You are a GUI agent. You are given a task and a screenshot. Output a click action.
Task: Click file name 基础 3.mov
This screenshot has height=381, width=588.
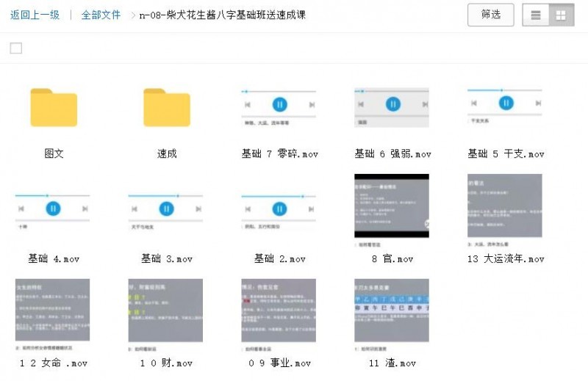click(167, 258)
